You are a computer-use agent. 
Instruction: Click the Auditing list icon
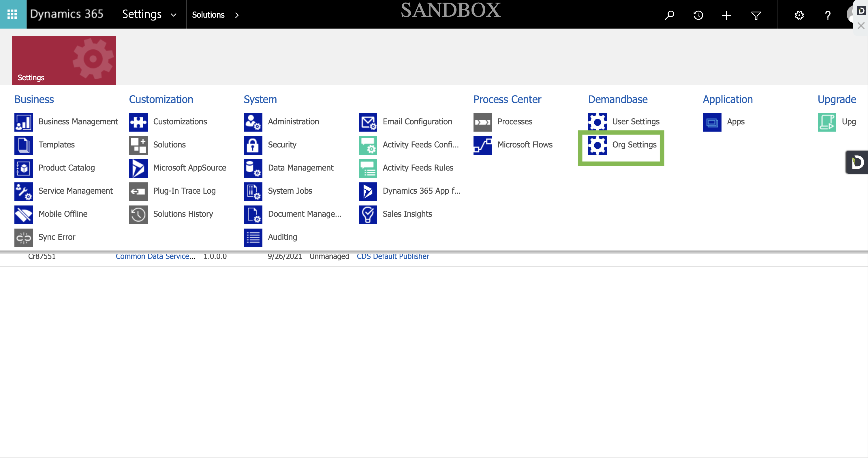(253, 238)
